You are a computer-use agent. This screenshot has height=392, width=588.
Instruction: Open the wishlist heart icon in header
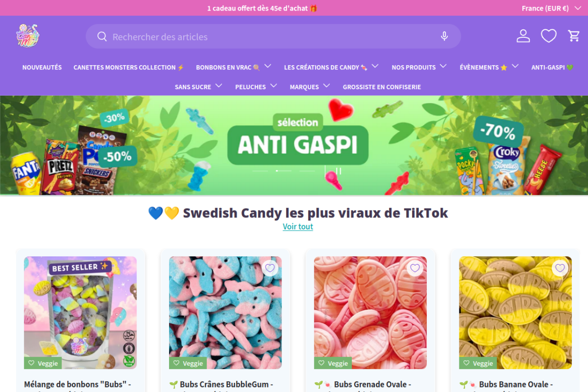click(548, 36)
